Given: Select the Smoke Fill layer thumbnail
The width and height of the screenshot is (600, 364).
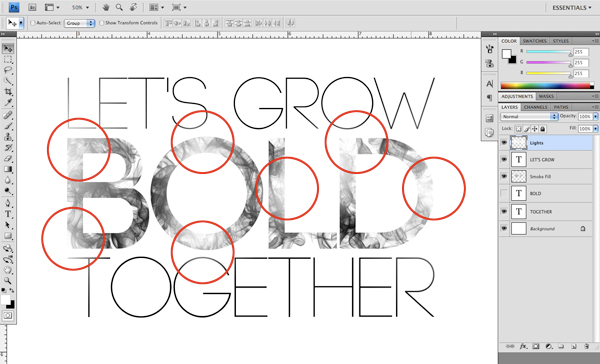Looking at the screenshot, I should coord(519,176).
